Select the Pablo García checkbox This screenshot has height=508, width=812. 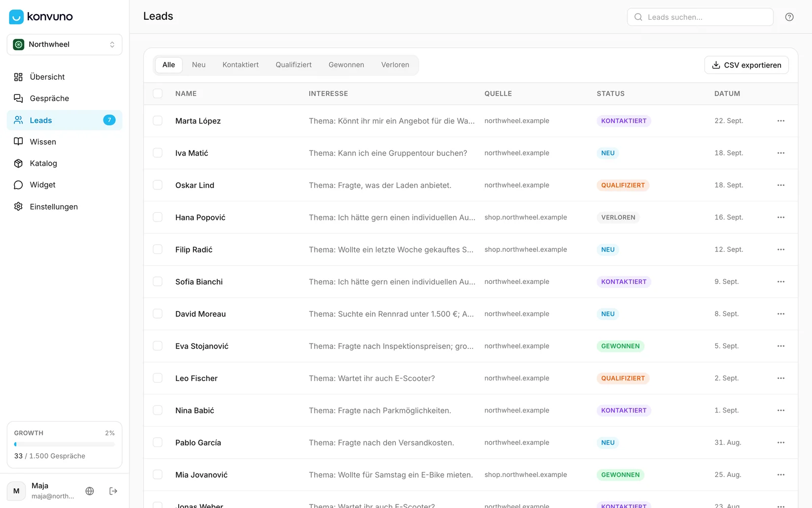[x=158, y=442]
